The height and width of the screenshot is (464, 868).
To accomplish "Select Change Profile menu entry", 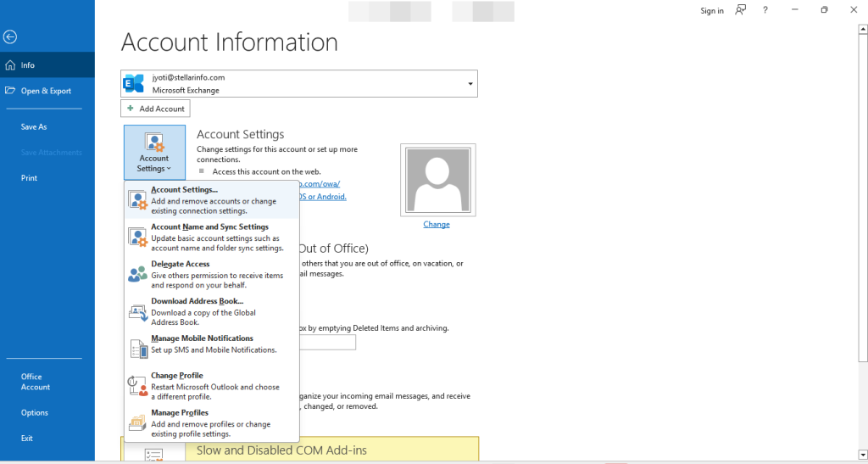I will 212,385.
